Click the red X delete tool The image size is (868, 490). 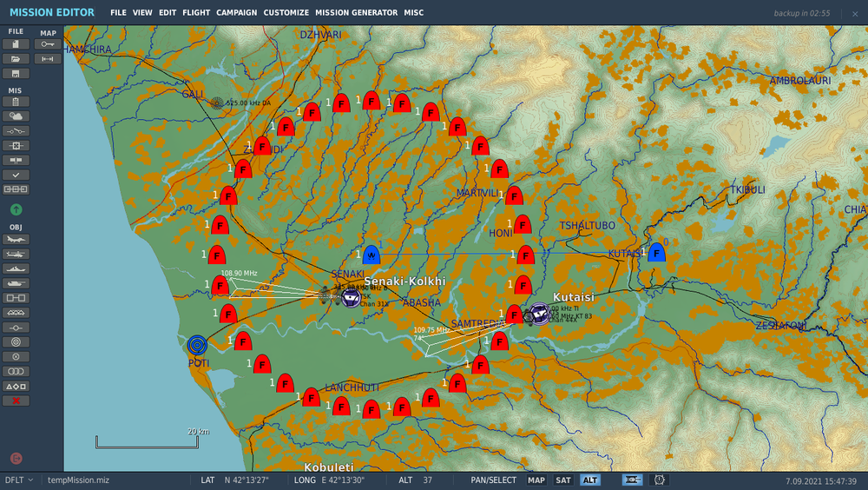[16, 401]
